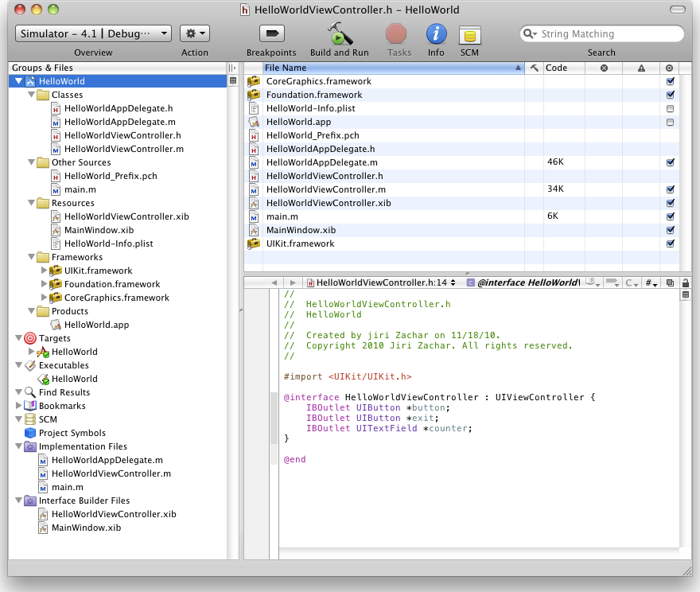The width and height of the screenshot is (700, 592).
Task: Sort by the Code column header
Action: click(564, 68)
